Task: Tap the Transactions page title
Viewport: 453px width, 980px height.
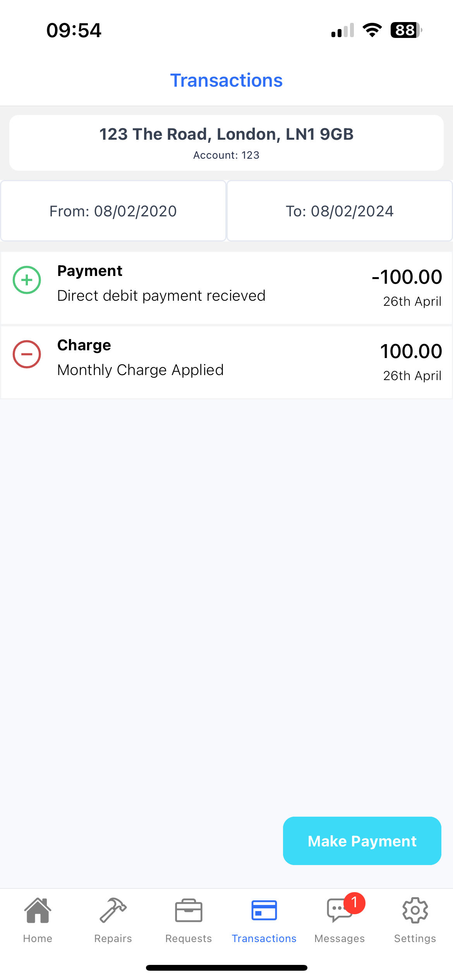Action: tap(226, 81)
